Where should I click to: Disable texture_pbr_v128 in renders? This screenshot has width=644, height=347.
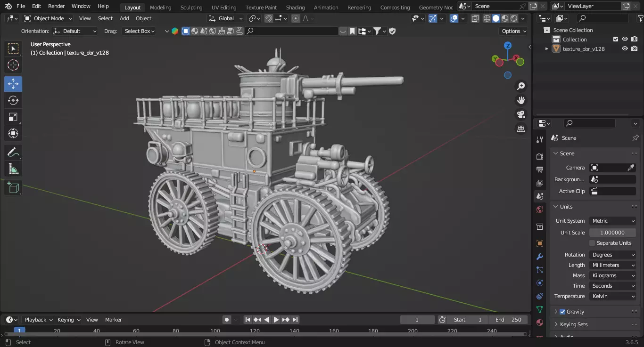point(635,48)
